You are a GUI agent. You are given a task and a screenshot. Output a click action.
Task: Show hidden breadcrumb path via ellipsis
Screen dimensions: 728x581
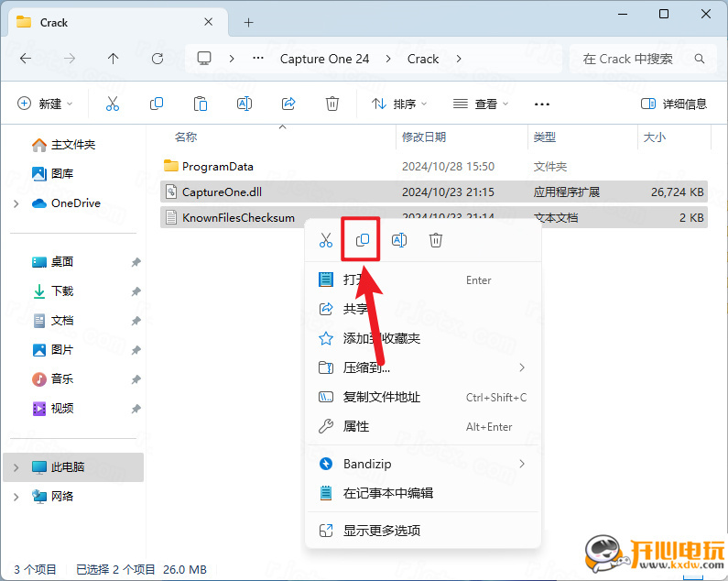[x=258, y=59]
